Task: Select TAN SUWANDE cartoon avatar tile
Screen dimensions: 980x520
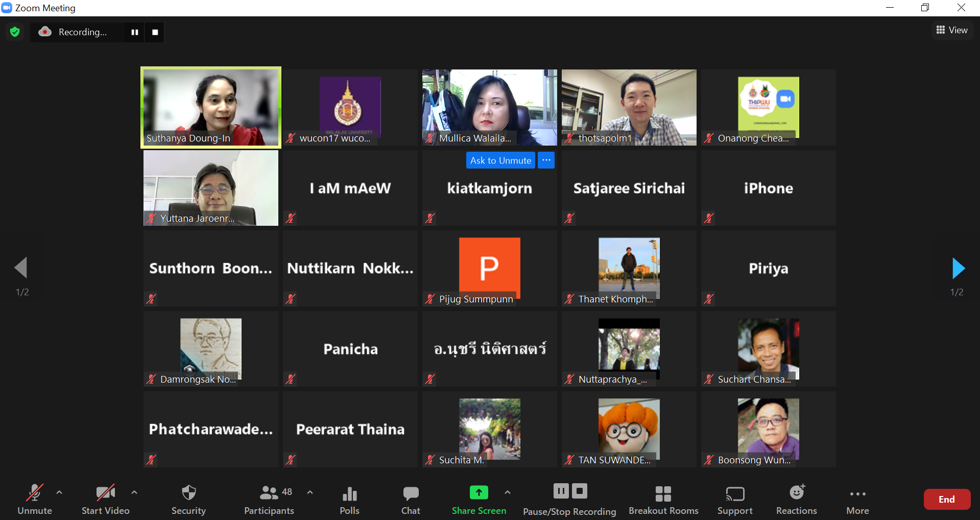Action: click(x=629, y=430)
